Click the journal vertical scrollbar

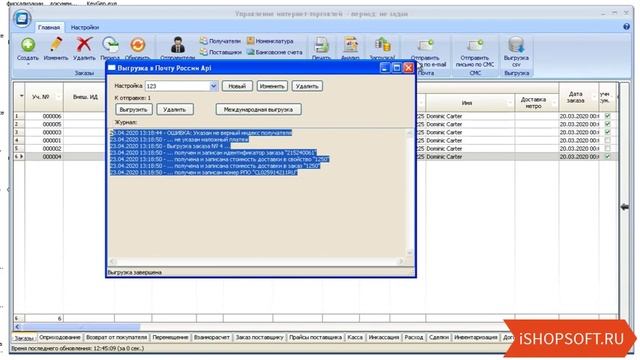tap(410, 193)
